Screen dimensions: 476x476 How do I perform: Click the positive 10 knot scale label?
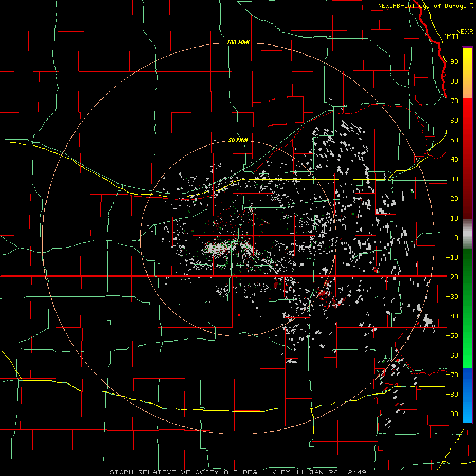pyautogui.click(x=454, y=218)
